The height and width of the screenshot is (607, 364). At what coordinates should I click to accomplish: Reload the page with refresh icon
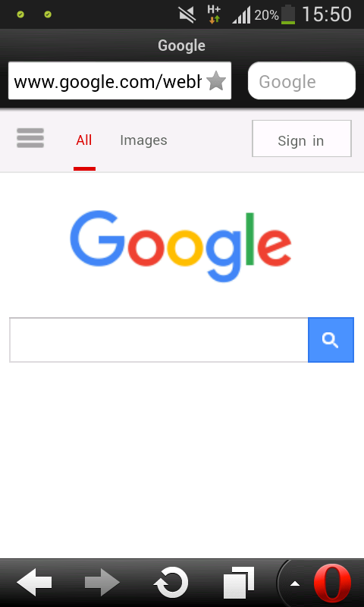(x=171, y=582)
